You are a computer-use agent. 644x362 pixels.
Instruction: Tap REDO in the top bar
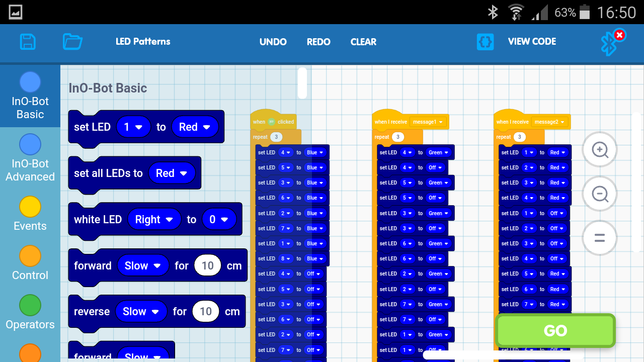(318, 42)
